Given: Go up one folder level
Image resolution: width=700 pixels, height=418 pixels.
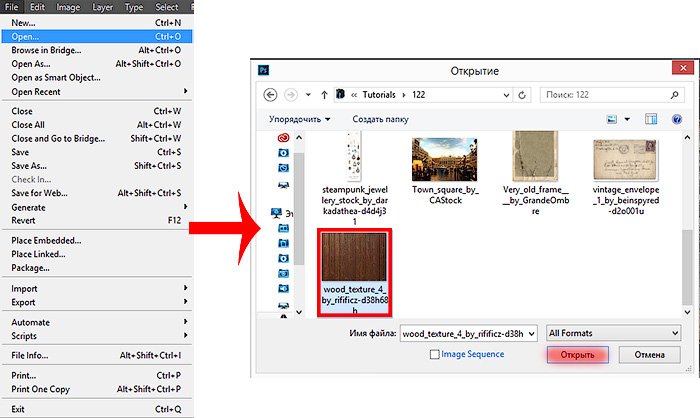Looking at the screenshot, I should [324, 95].
